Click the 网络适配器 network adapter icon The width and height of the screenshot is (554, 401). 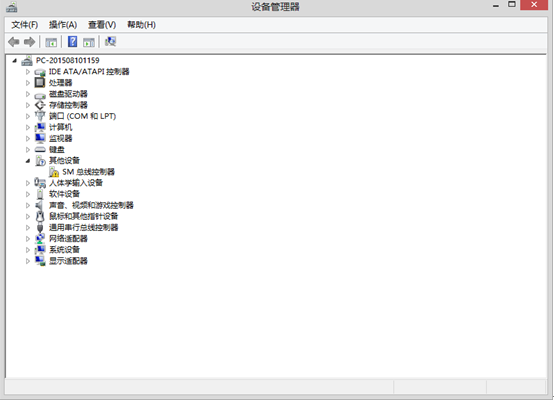tap(40, 238)
